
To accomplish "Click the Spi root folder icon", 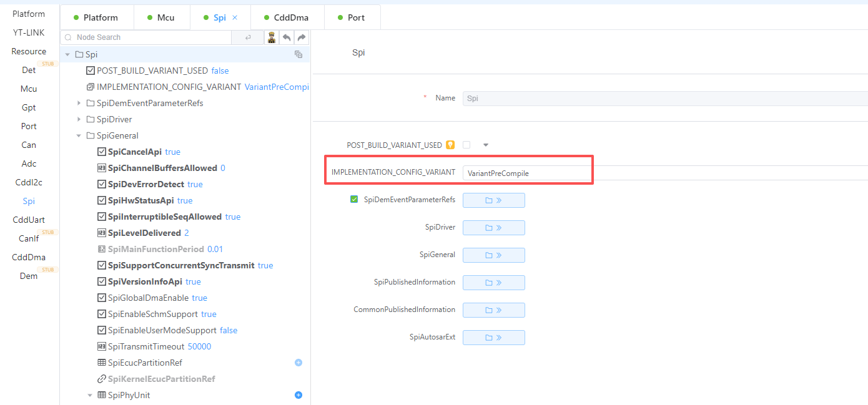I will [79, 54].
